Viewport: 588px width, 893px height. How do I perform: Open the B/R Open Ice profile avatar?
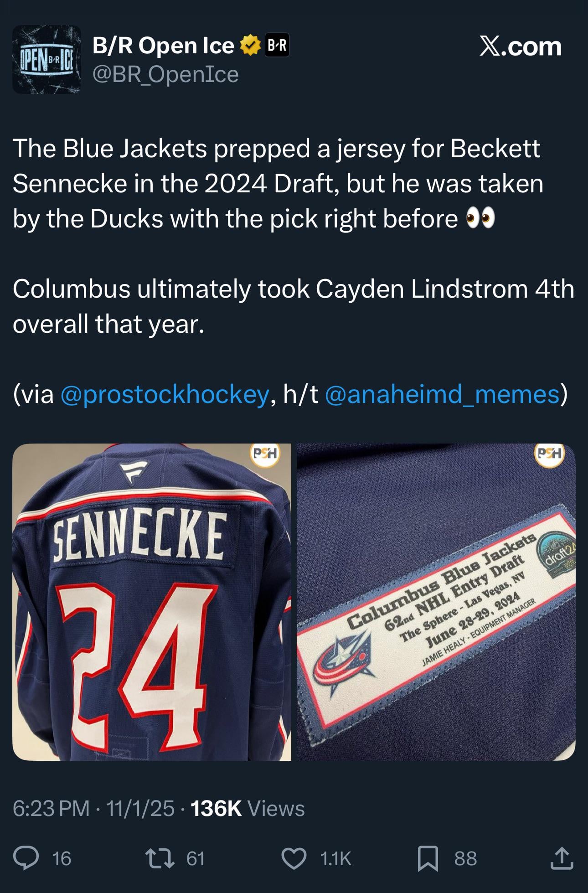46,59
